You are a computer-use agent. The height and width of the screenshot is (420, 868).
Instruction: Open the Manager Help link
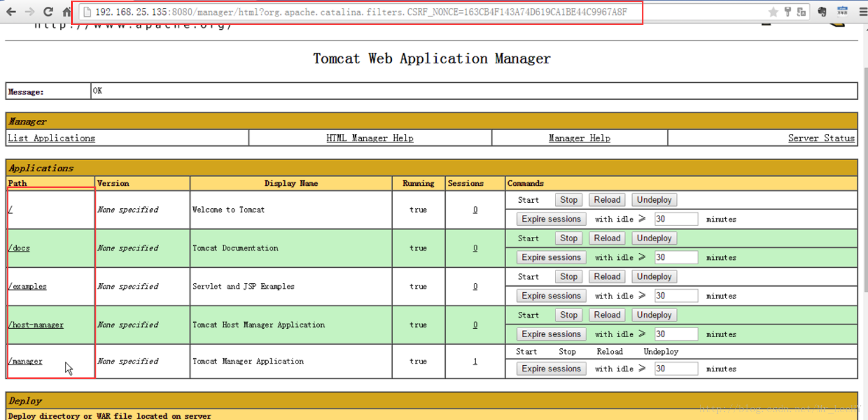click(579, 138)
